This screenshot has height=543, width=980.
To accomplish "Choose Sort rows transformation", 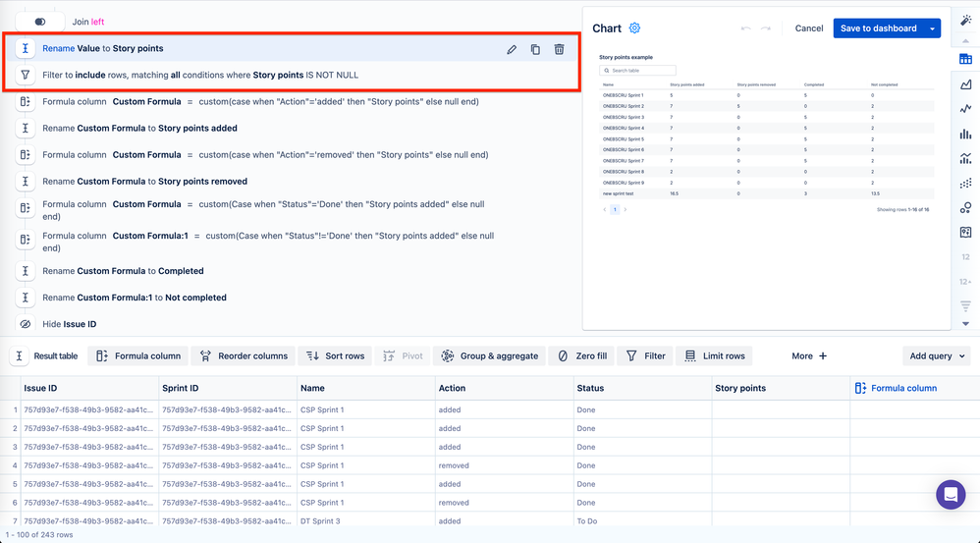I will [x=335, y=356].
